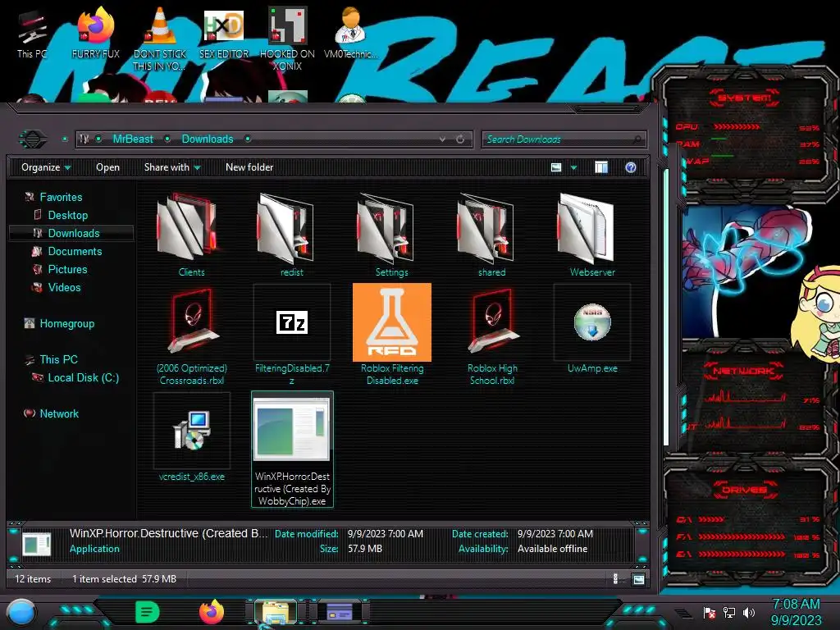Click the This PC desktop icon
Screen dimensions: 840x630
[x=32, y=33]
